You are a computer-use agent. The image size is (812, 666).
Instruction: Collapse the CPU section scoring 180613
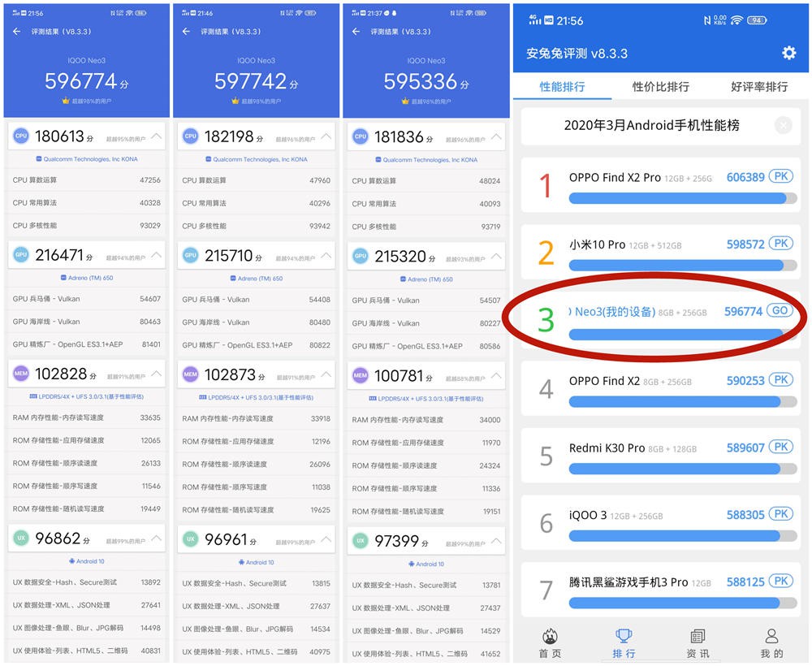(156, 136)
